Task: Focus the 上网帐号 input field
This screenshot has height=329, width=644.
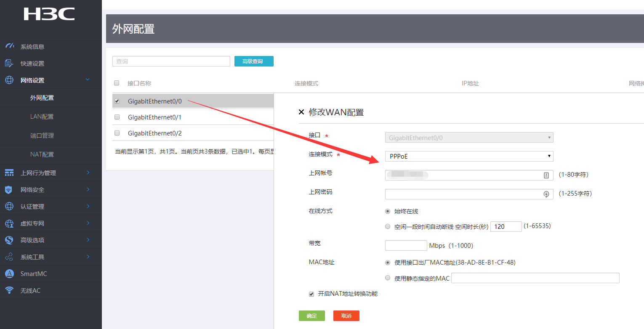Action: pyautogui.click(x=469, y=175)
